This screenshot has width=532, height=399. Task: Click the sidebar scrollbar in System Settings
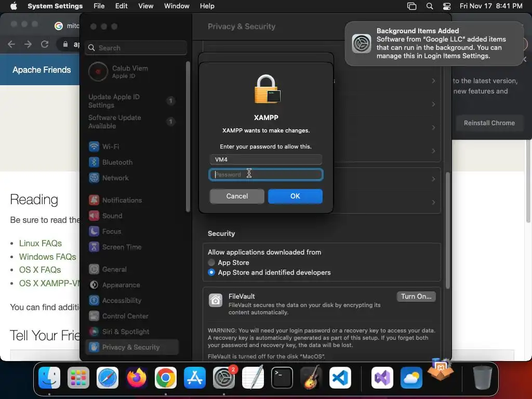(x=188, y=137)
